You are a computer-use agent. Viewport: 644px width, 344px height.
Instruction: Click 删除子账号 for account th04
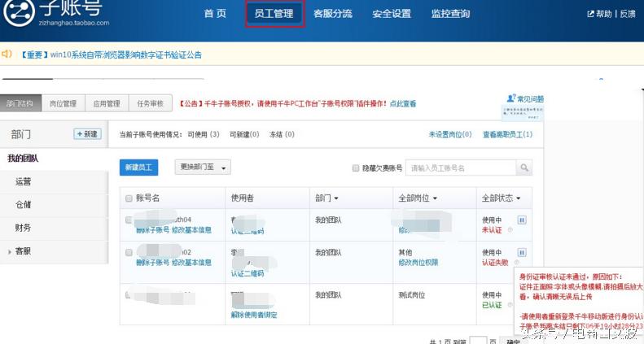(153, 230)
